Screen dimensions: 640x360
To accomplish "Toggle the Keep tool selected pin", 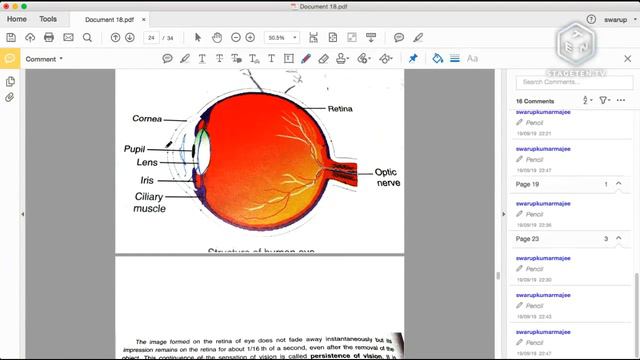I will click(x=413, y=58).
